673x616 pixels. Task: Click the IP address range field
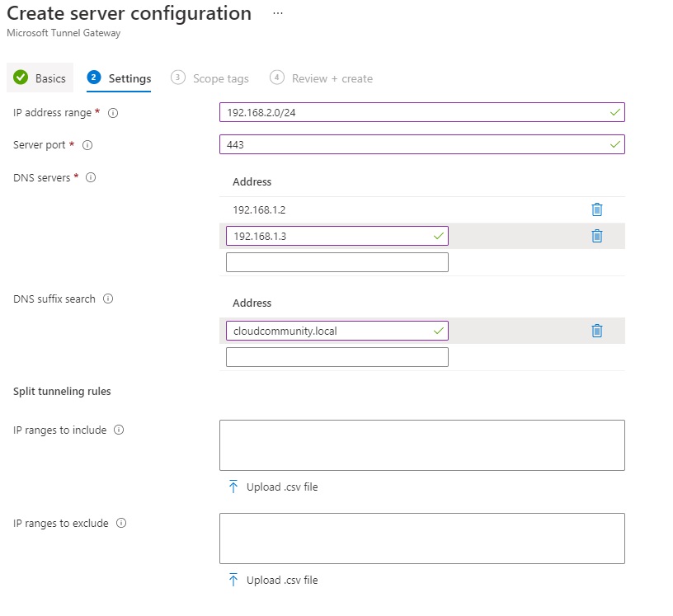pyautogui.click(x=412, y=112)
